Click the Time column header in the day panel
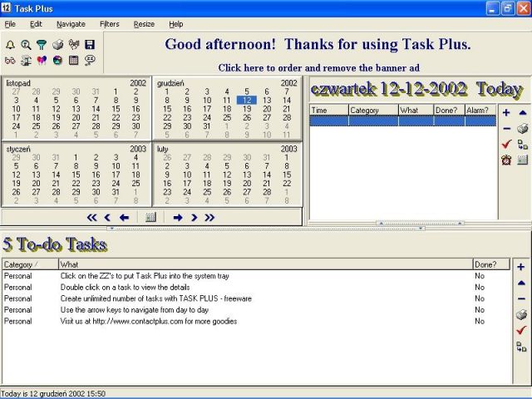The height and width of the screenshot is (399, 532). [329, 111]
